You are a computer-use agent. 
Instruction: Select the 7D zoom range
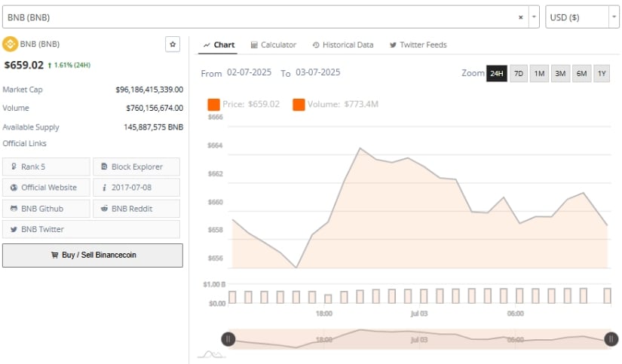click(x=519, y=73)
